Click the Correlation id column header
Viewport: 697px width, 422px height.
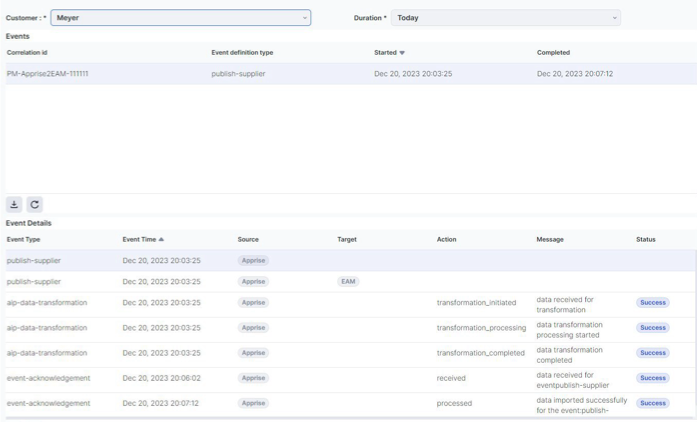[27, 53]
